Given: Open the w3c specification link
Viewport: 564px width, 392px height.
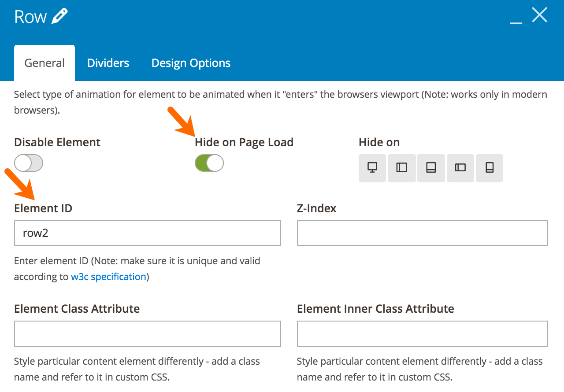Looking at the screenshot, I should pos(108,277).
